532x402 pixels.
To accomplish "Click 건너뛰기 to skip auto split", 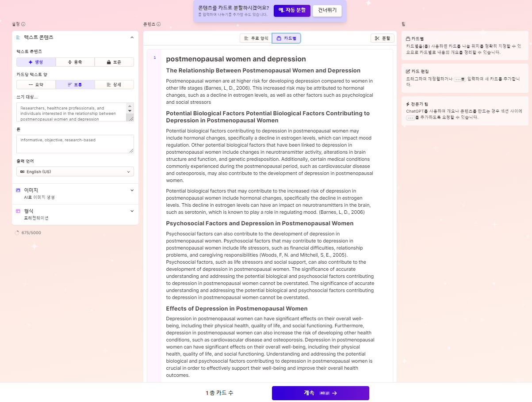I will point(327,10).
